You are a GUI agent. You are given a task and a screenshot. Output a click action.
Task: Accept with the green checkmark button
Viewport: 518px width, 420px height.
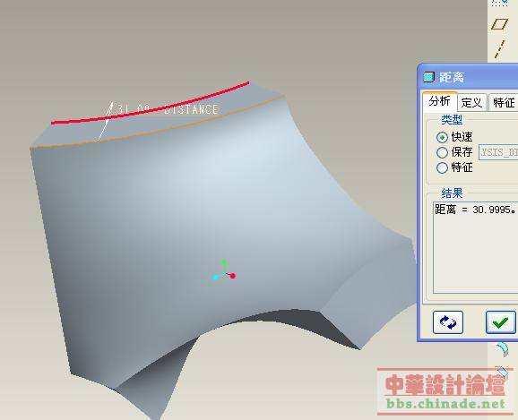[x=500, y=321]
